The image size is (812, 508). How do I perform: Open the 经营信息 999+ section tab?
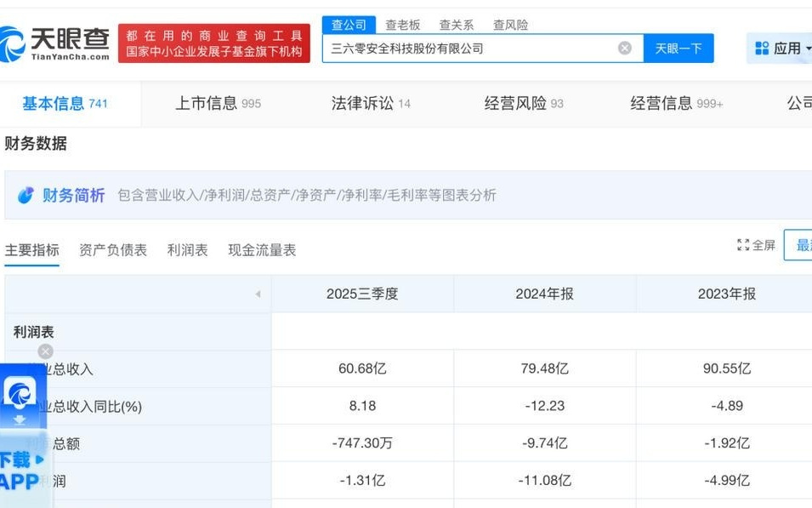click(668, 103)
